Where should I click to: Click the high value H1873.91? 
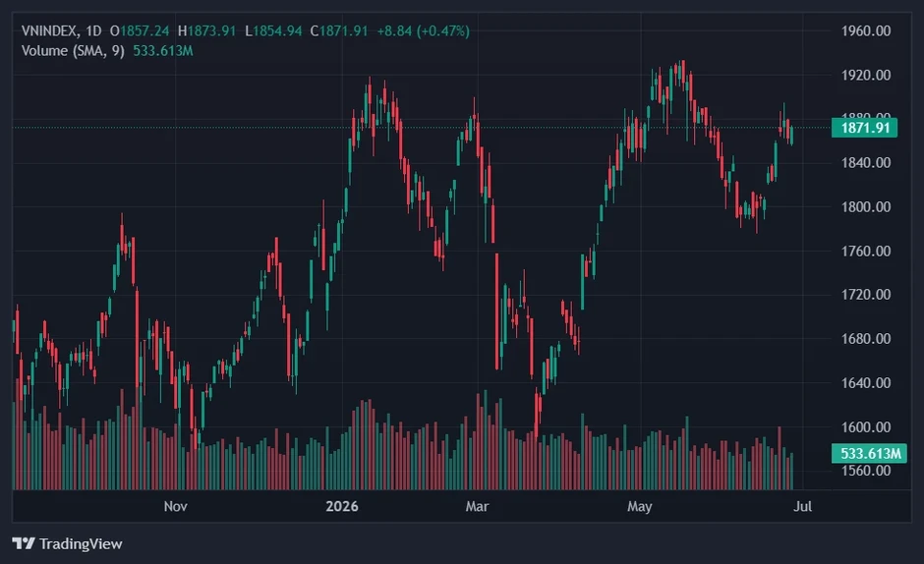[206, 30]
